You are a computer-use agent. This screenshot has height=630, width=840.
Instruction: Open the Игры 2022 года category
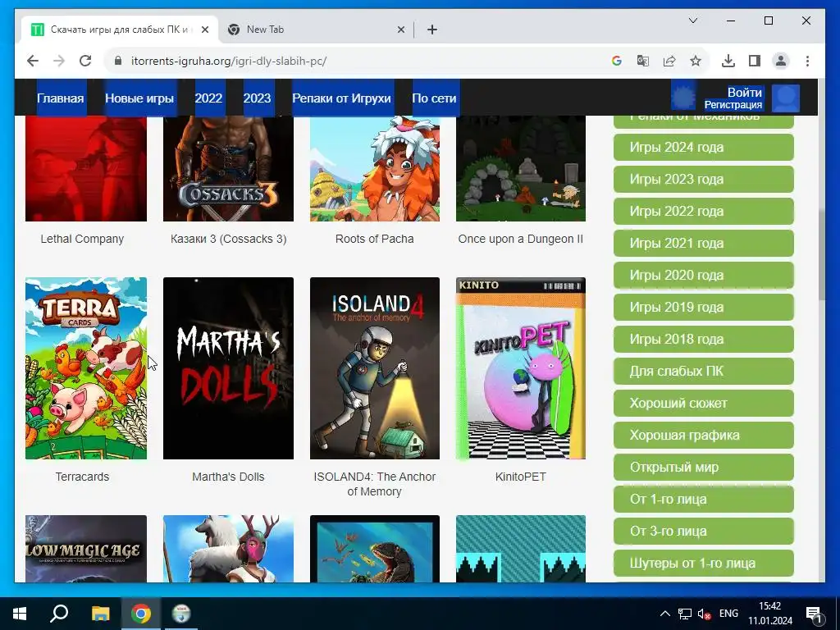click(703, 211)
